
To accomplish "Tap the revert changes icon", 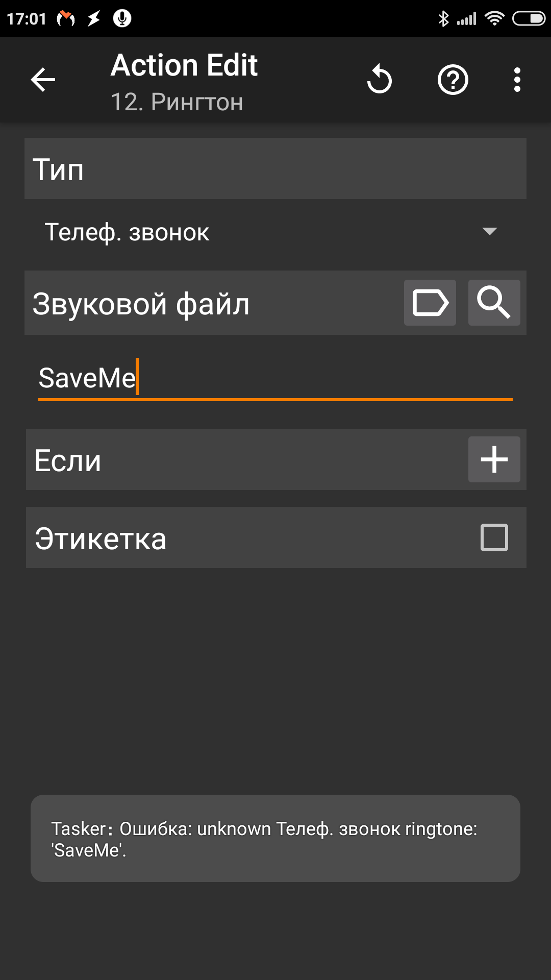I will [379, 80].
